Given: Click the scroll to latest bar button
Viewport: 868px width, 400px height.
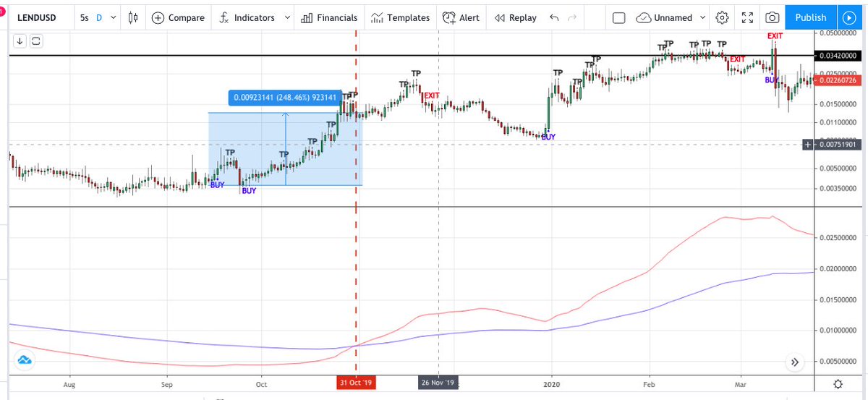Looking at the screenshot, I should (794, 362).
